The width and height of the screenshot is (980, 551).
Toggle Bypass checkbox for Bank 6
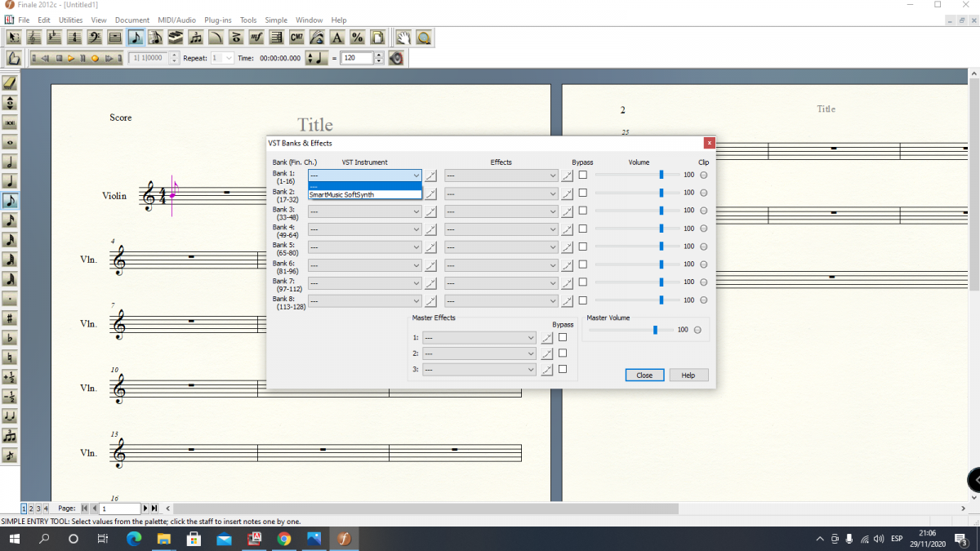pyautogui.click(x=582, y=264)
